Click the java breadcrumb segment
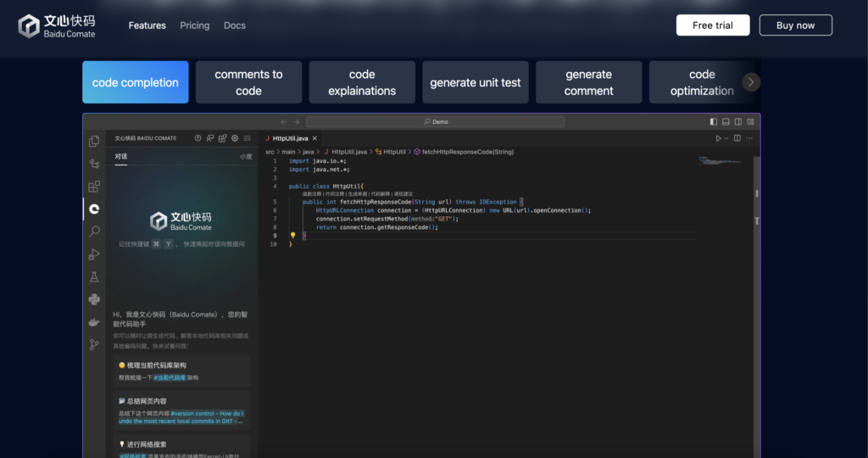Screen dimensions: 868x458 point(308,152)
